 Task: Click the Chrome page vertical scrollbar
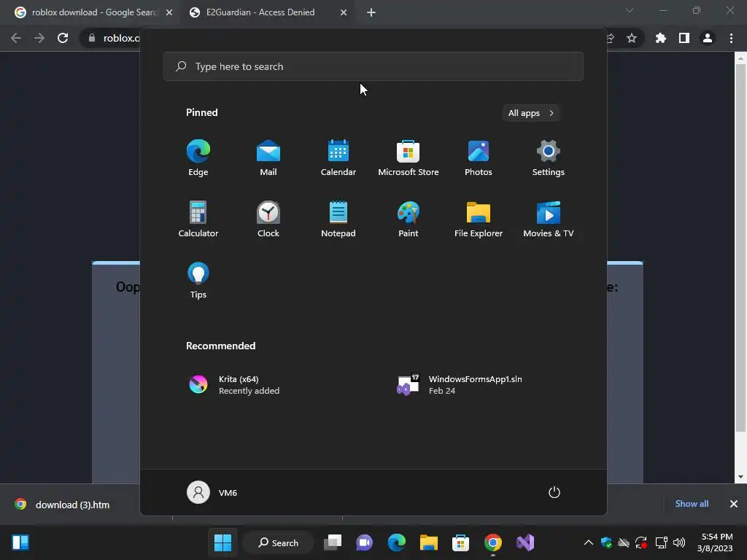tap(740, 248)
